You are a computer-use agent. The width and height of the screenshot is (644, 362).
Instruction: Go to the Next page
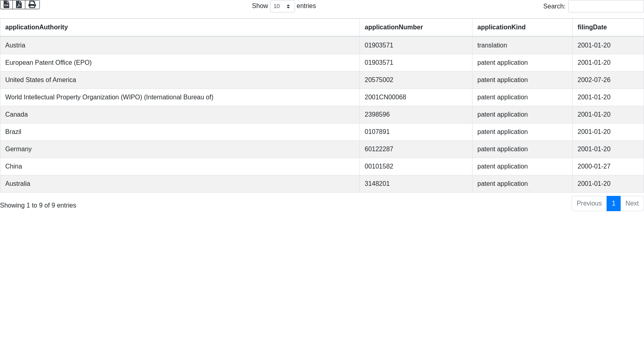pyautogui.click(x=632, y=204)
